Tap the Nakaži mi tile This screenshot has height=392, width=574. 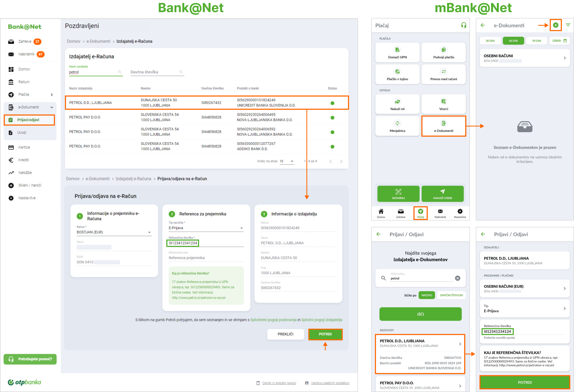point(397,104)
